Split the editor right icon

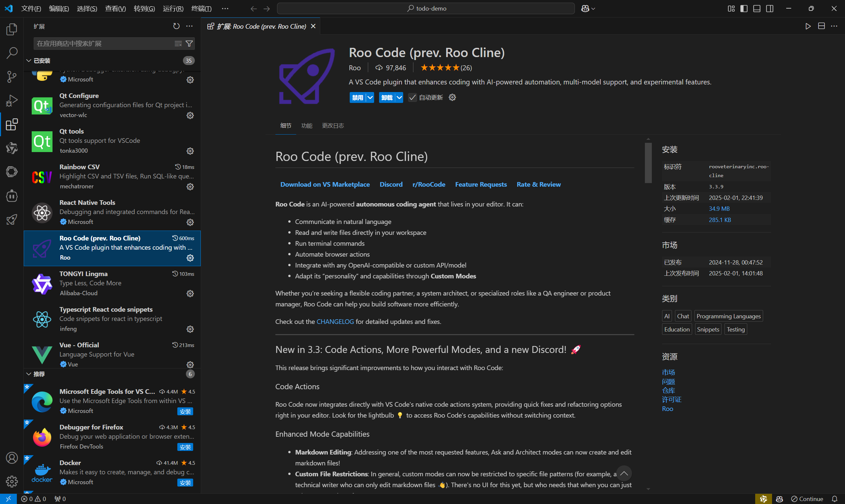coord(821,26)
